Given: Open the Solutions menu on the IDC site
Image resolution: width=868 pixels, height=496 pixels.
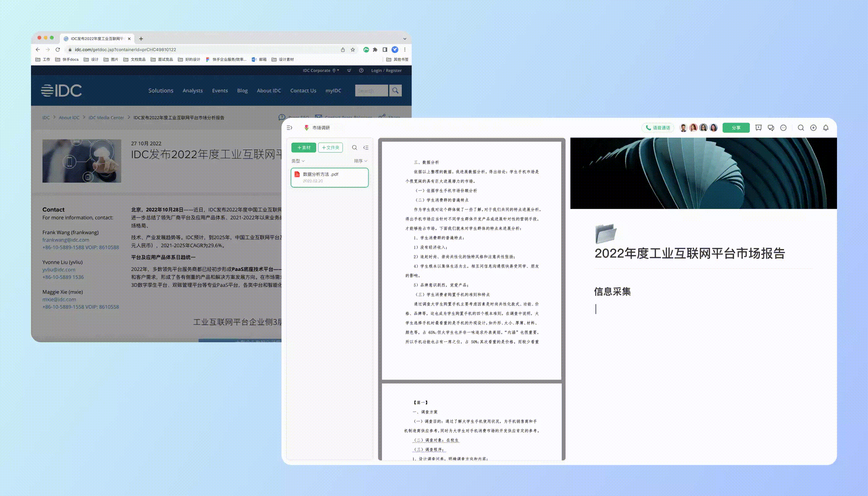Looking at the screenshot, I should pos(161,91).
